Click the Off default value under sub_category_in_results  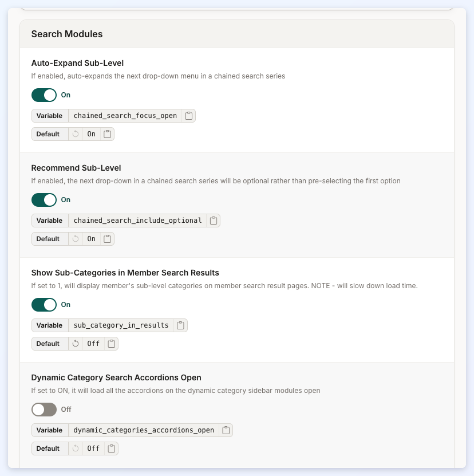93,344
